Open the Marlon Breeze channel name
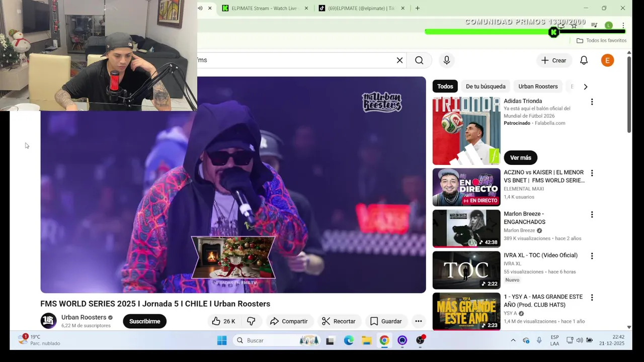644x362 pixels. click(x=519, y=230)
